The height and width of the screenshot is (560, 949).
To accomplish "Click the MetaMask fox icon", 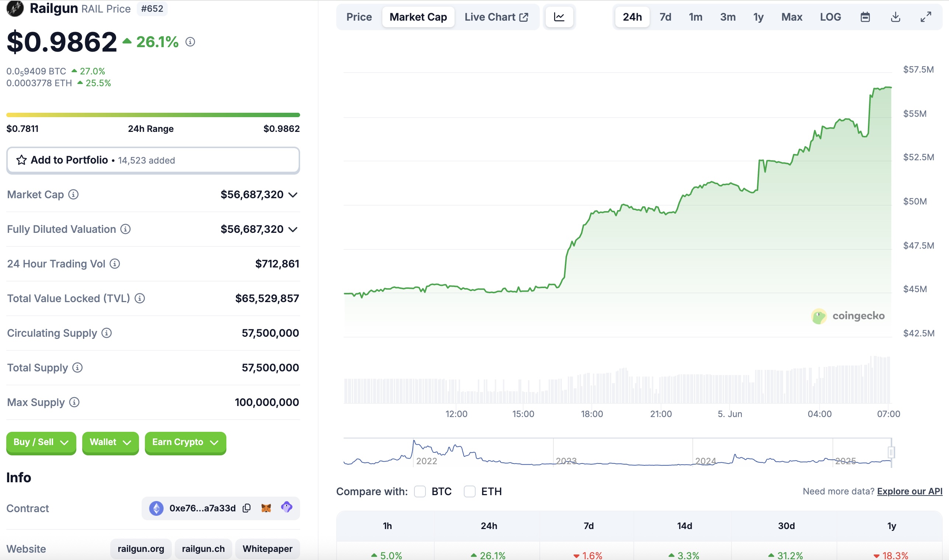I will pos(266,508).
